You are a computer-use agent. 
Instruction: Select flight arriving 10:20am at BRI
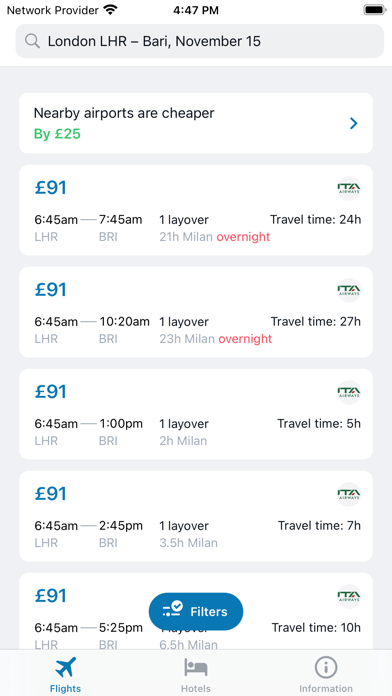196,312
